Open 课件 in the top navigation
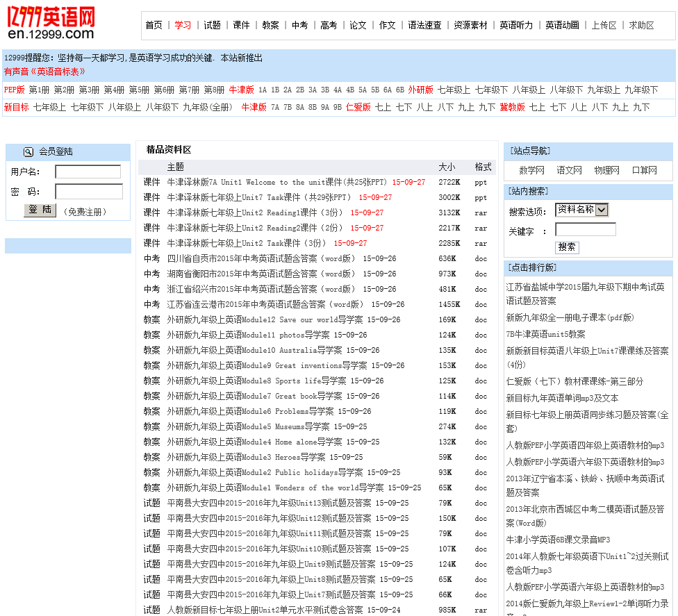Screen dimensions: 678x616 point(241,25)
